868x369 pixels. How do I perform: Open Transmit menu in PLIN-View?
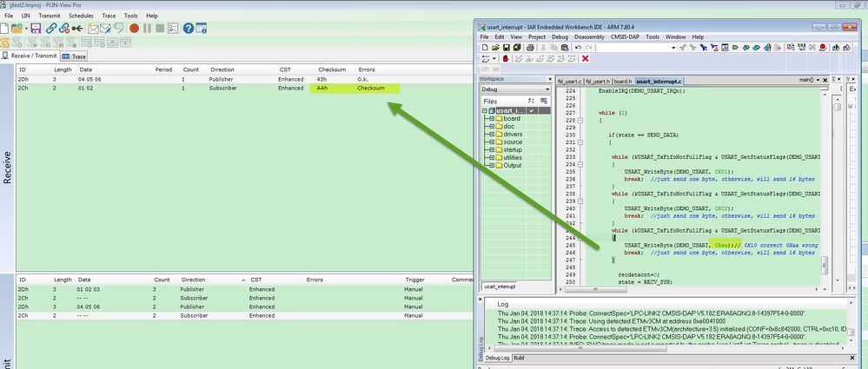(50, 16)
